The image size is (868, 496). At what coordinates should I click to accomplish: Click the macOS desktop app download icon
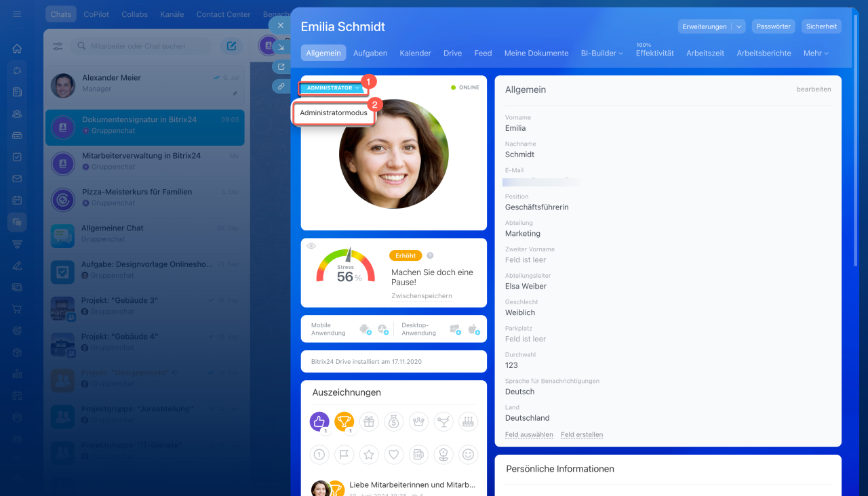point(473,329)
